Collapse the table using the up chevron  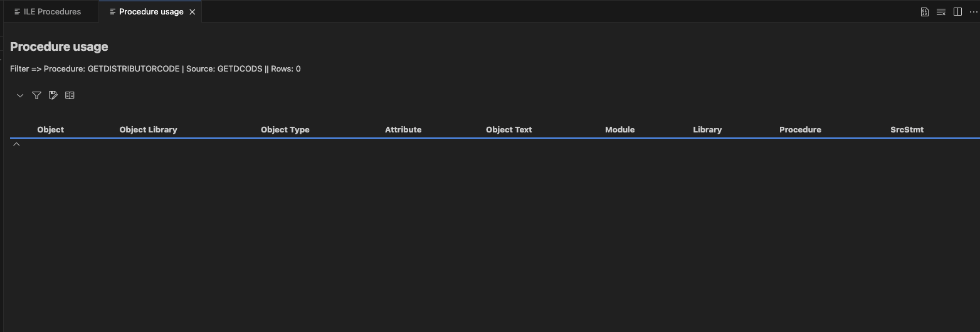point(17,144)
